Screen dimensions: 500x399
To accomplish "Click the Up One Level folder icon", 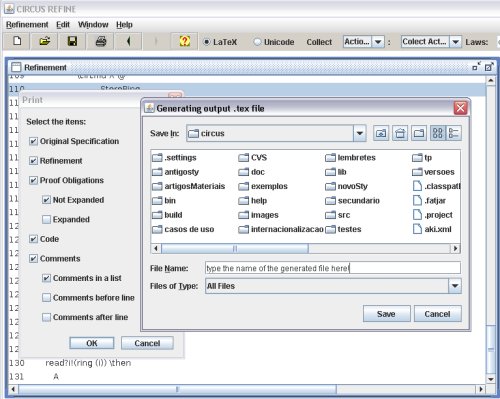I will coord(381,133).
